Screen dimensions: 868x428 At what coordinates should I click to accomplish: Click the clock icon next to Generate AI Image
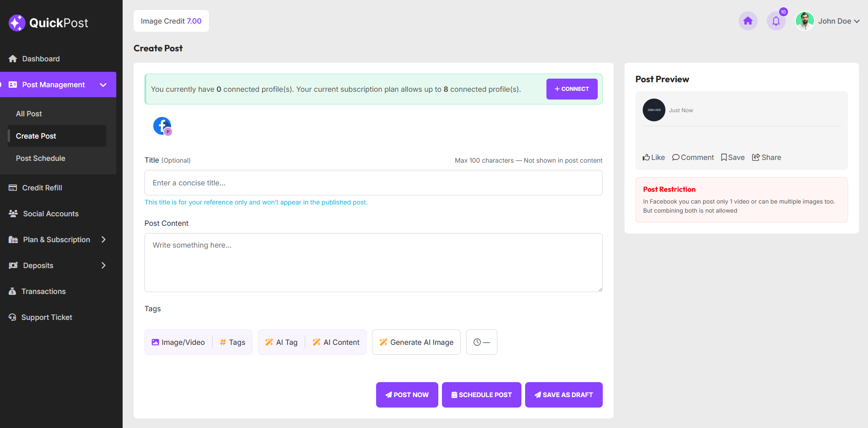(x=481, y=342)
